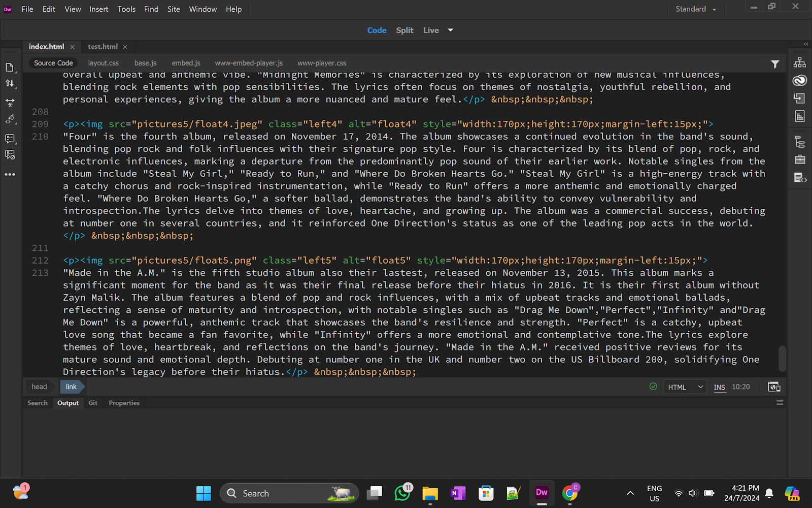Switch to the test.html document tab
Image resolution: width=812 pixels, height=508 pixels.
103,47
